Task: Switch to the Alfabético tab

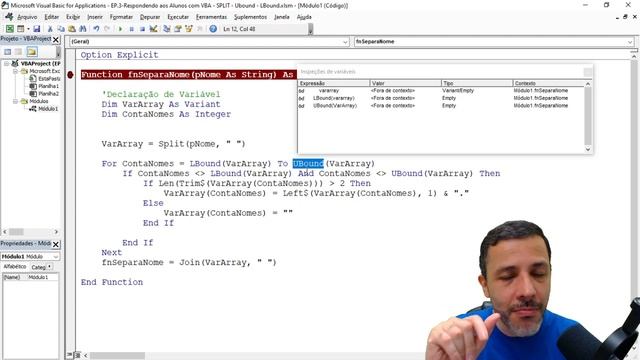Action: click(x=15, y=267)
